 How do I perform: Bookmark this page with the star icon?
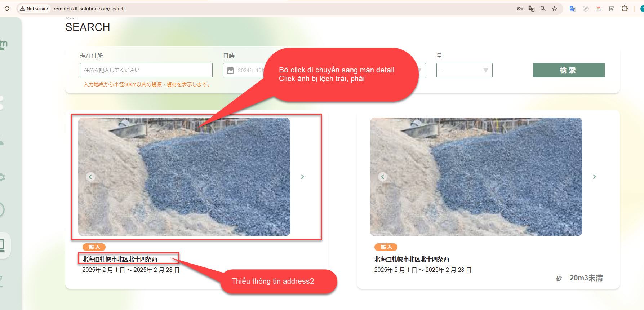tap(555, 9)
